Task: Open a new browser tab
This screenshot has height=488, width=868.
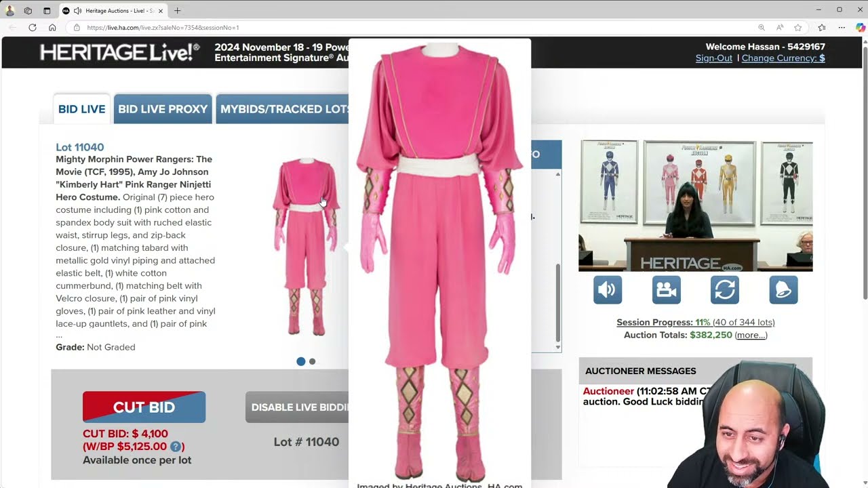Action: tap(178, 11)
